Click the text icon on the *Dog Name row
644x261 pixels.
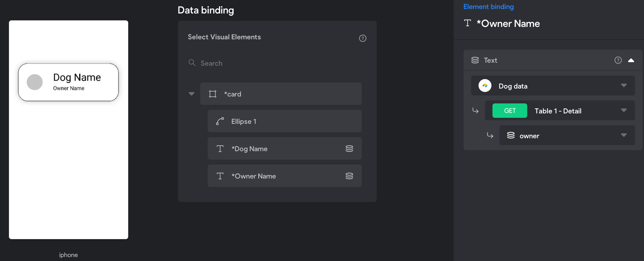tap(220, 148)
